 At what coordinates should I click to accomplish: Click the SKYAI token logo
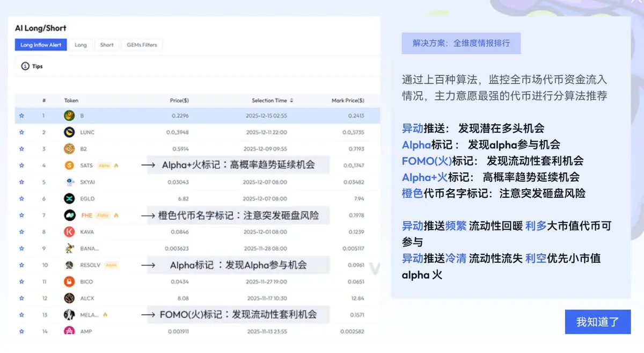pos(69,182)
